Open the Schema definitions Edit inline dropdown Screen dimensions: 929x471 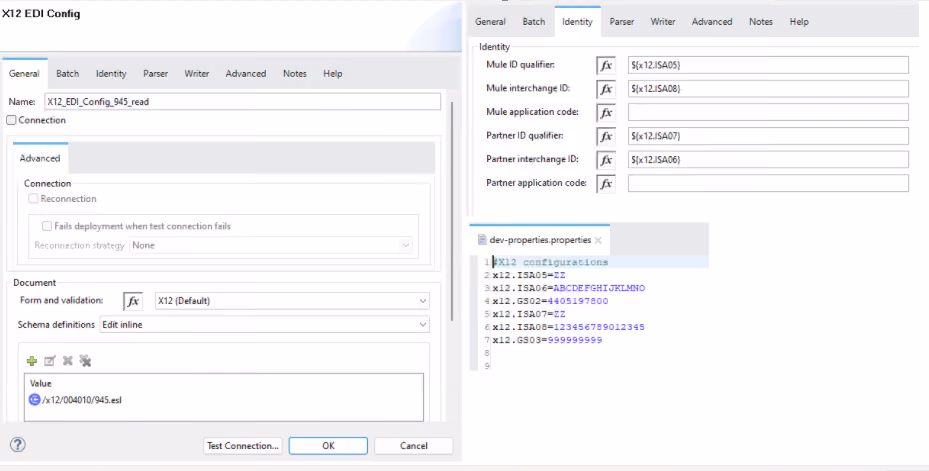264,325
